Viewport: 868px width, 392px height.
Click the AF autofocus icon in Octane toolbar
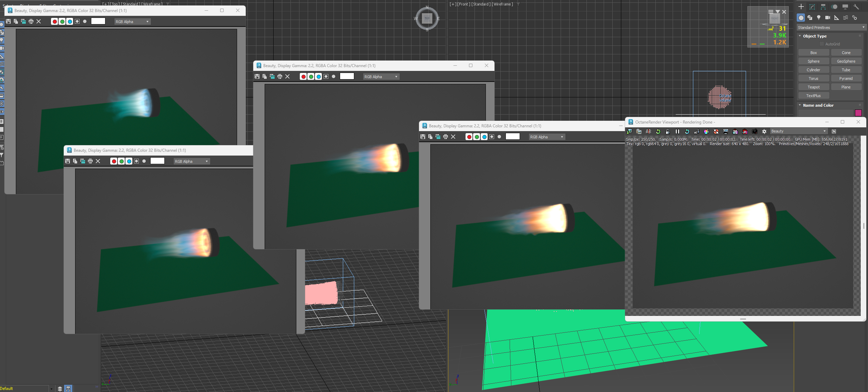696,131
